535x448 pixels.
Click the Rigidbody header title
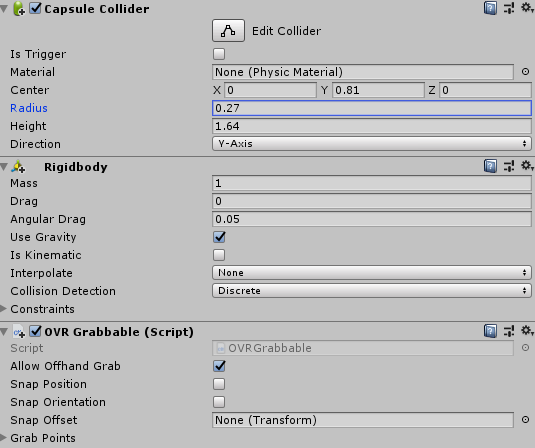[x=76, y=167]
